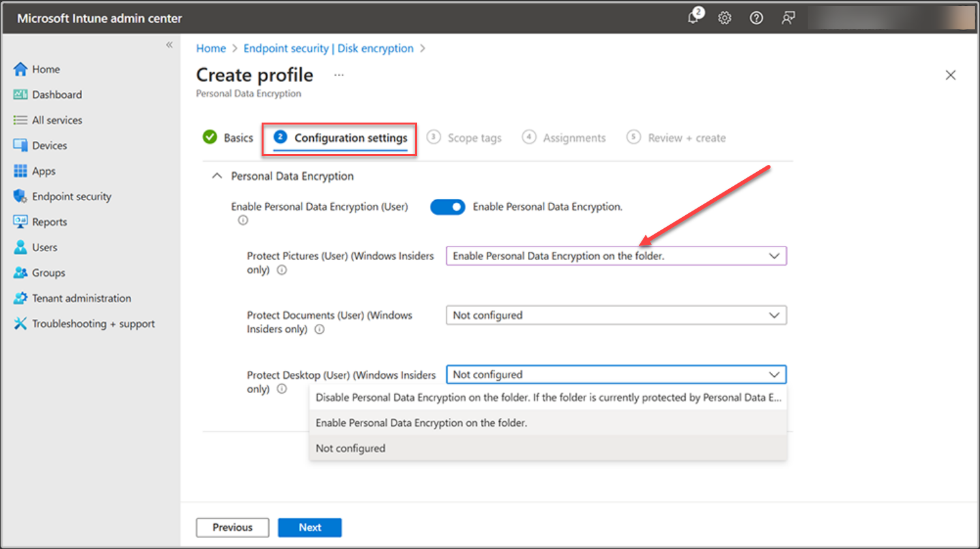Click the Troubleshooting + support icon

(20, 323)
